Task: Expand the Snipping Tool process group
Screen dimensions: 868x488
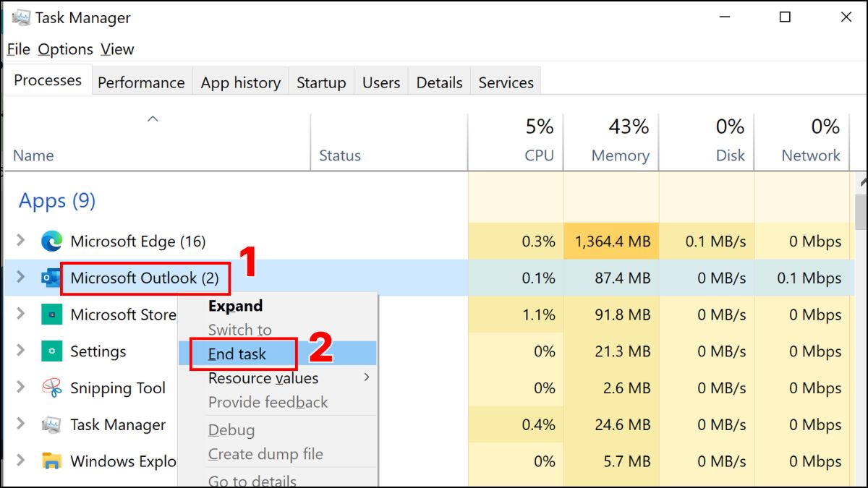Action: [x=21, y=388]
